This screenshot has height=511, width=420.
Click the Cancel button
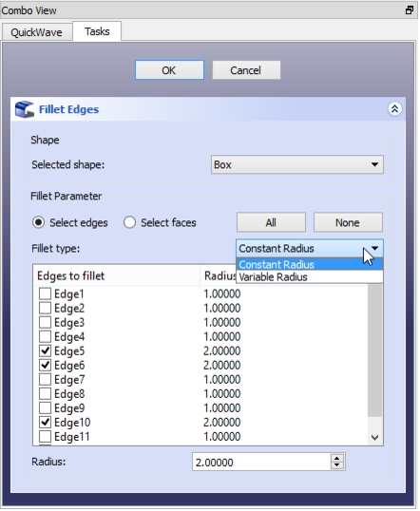click(x=246, y=69)
